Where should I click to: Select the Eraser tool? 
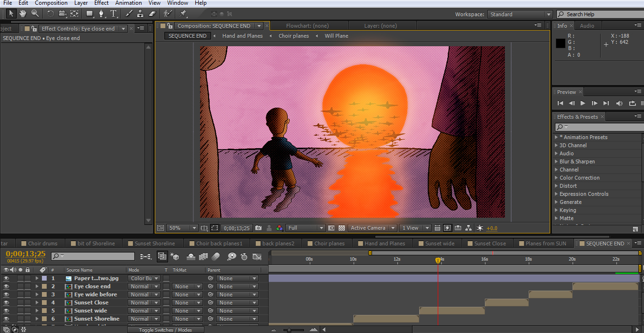coord(152,14)
